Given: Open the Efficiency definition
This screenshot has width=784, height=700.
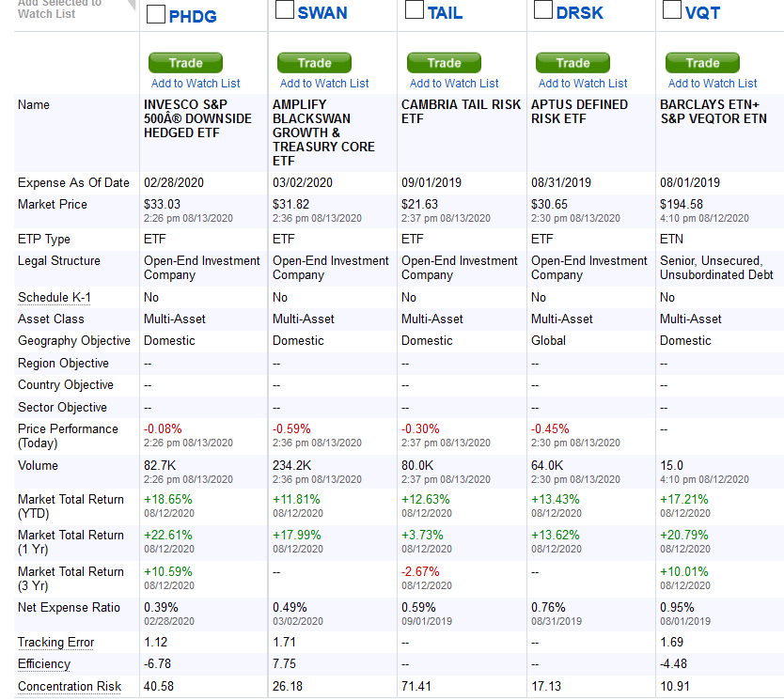Looking at the screenshot, I should (44, 664).
